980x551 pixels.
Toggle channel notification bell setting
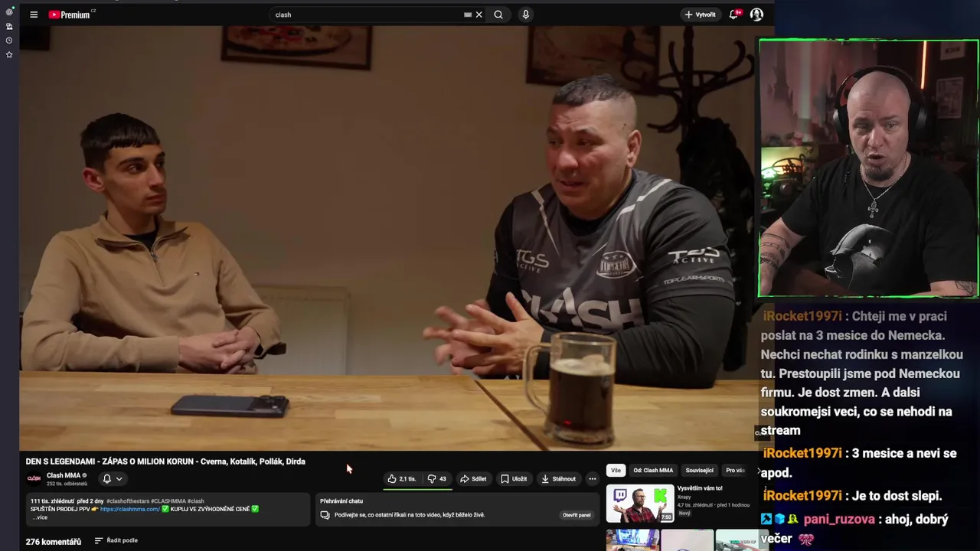(107, 479)
